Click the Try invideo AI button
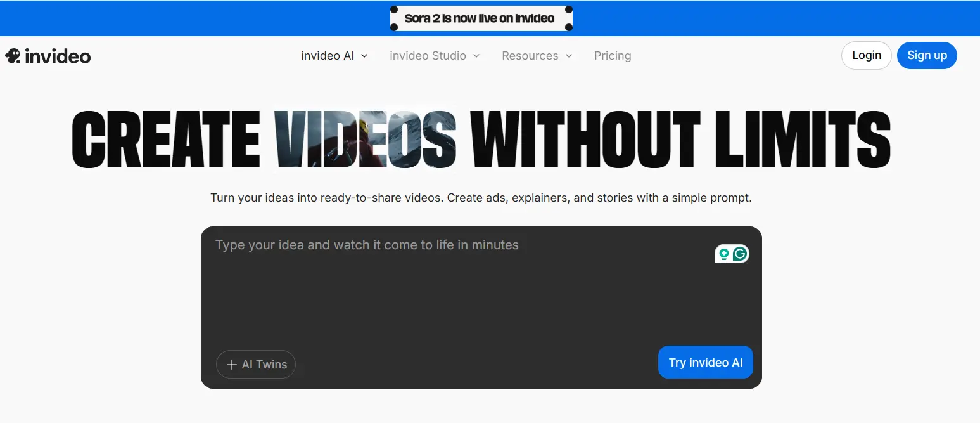Viewport: 980px width, 423px height. pyautogui.click(x=705, y=362)
